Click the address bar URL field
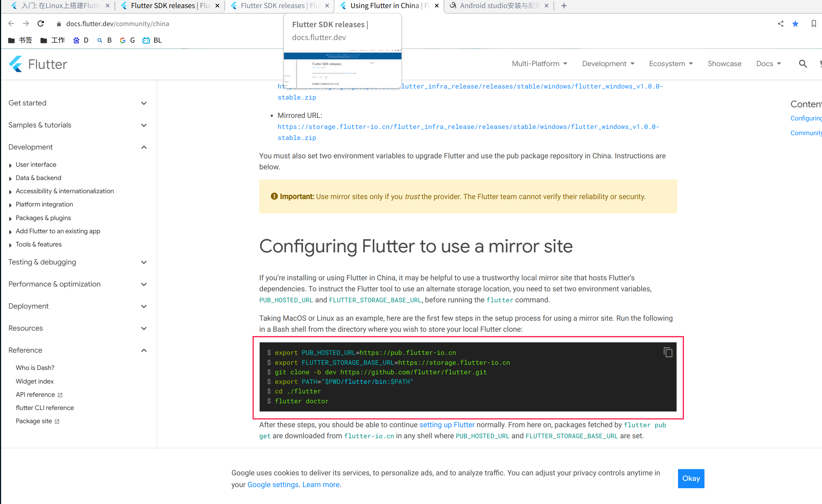822x504 pixels. point(118,24)
